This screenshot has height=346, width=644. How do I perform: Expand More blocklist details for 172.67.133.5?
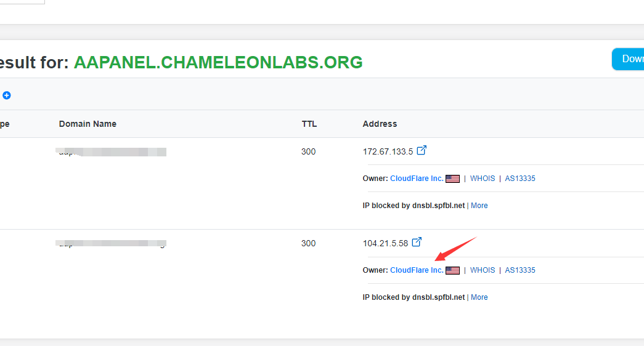tap(479, 206)
